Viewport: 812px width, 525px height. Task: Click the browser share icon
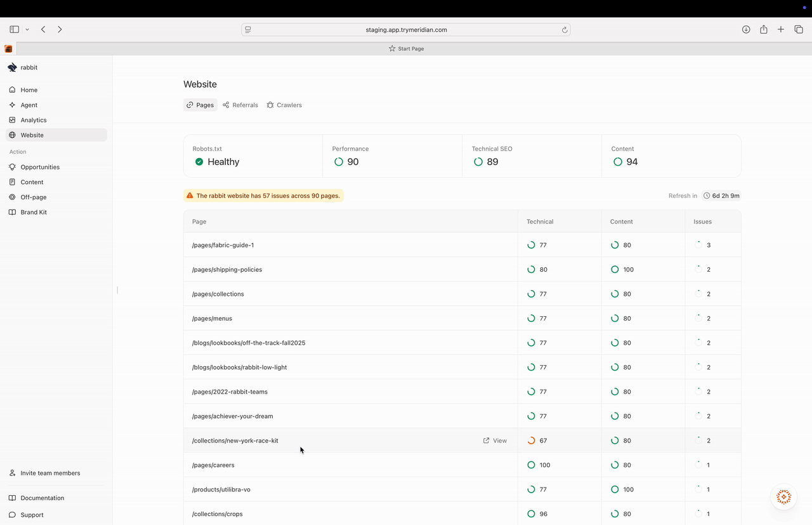coord(763,29)
